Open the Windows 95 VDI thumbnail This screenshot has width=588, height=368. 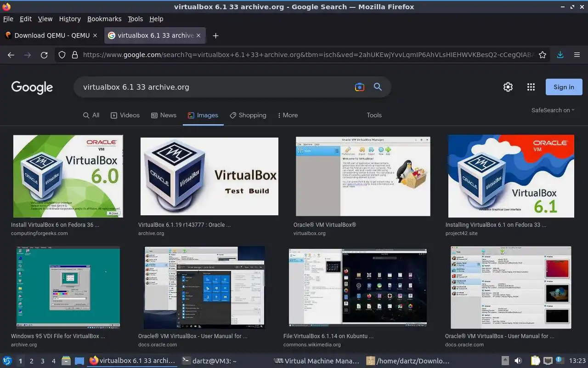point(68,287)
